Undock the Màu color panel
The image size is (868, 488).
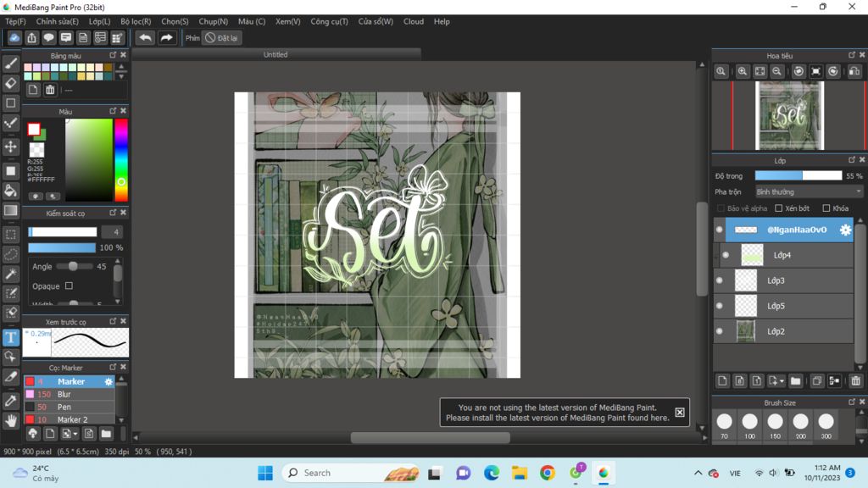point(113,111)
